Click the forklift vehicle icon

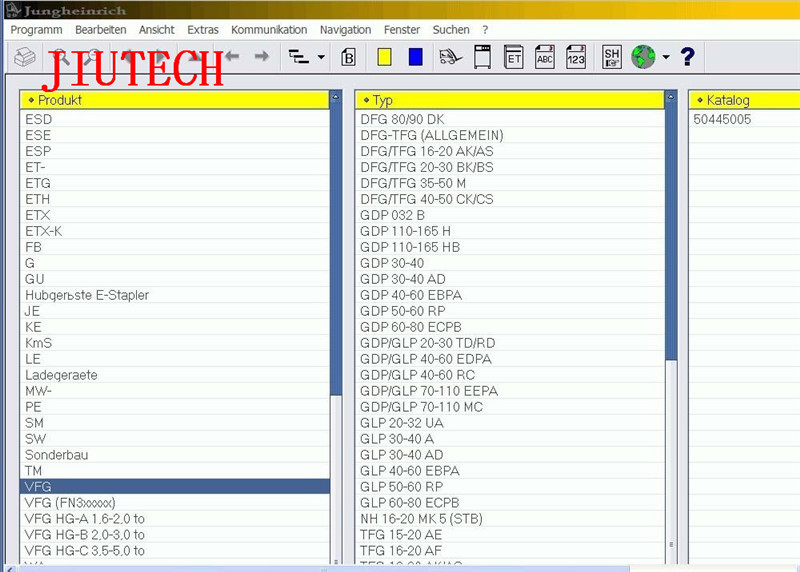(x=451, y=57)
